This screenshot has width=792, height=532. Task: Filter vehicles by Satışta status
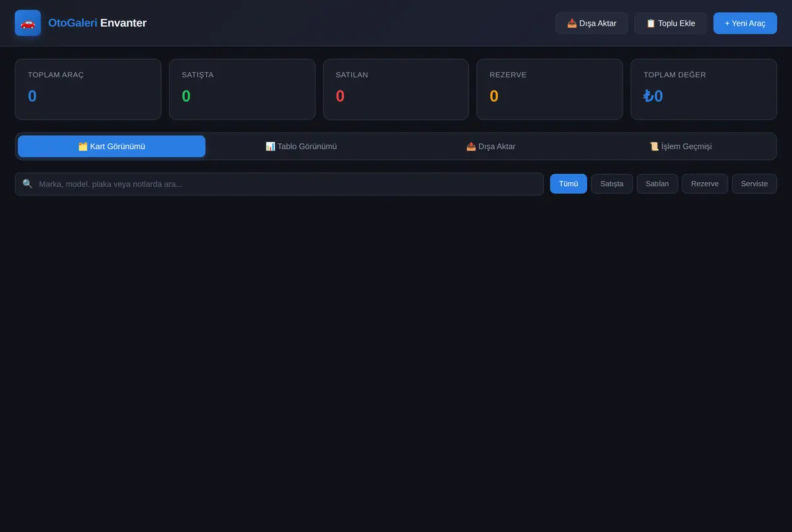pos(612,183)
